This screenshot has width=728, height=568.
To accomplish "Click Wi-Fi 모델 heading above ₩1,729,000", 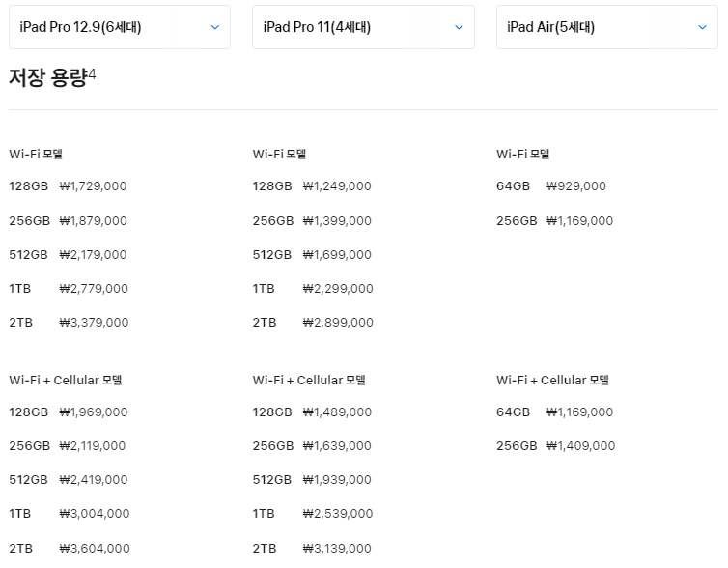I will coord(36,154).
